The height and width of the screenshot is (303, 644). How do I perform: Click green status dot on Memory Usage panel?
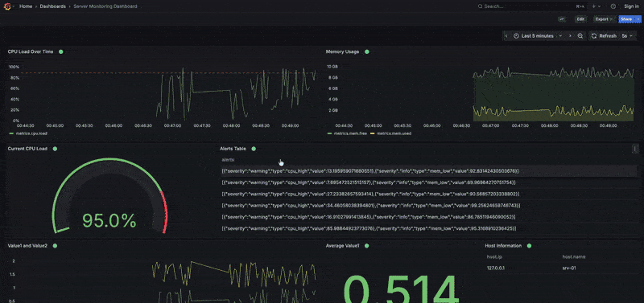(367, 51)
